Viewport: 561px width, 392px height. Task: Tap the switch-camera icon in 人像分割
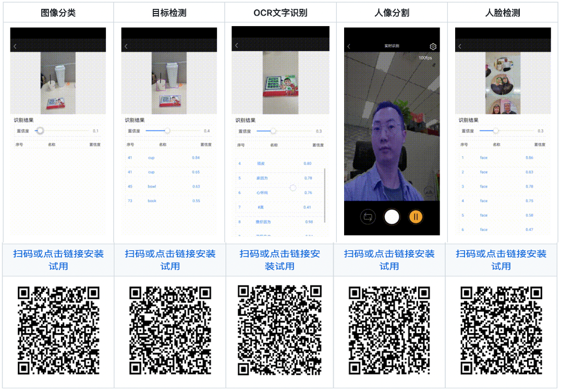[368, 217]
